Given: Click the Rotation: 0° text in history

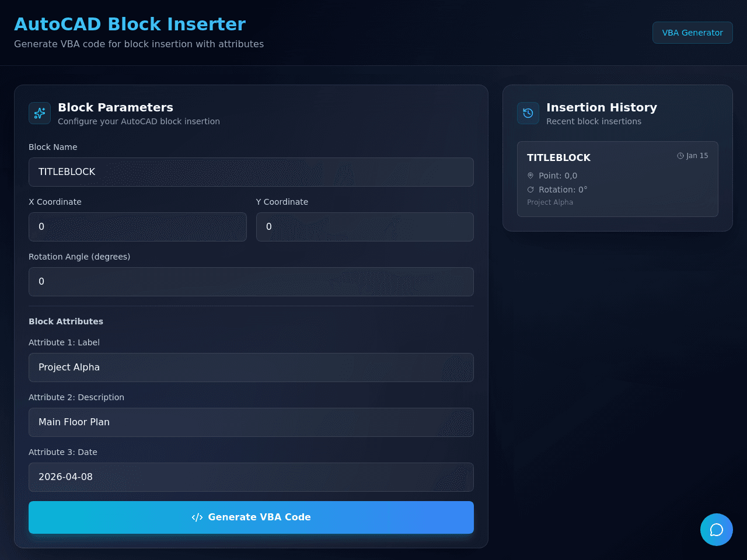Looking at the screenshot, I should (563, 190).
